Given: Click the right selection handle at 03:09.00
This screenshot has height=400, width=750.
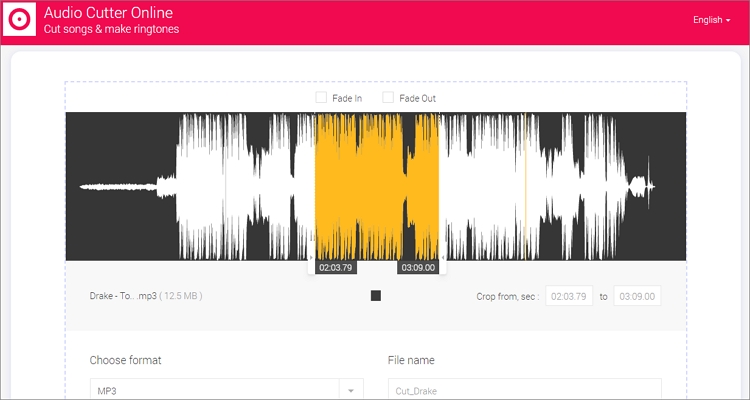Looking at the screenshot, I should [443, 258].
